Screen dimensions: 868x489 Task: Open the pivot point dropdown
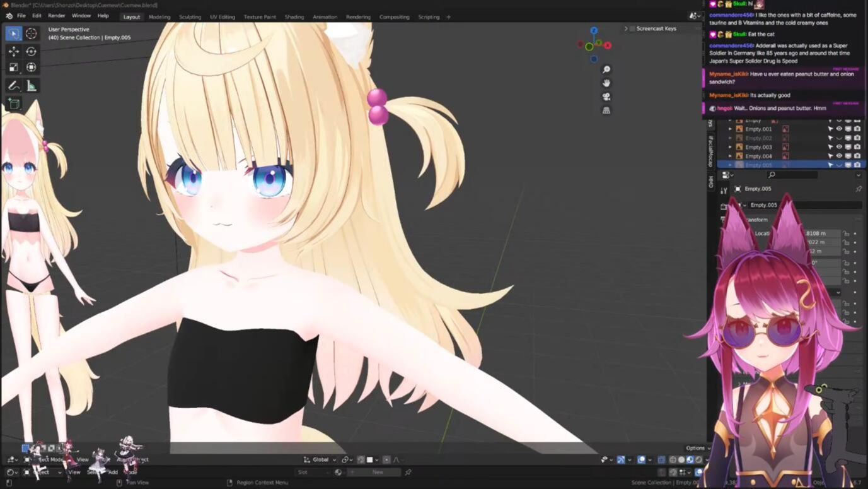pos(347,460)
